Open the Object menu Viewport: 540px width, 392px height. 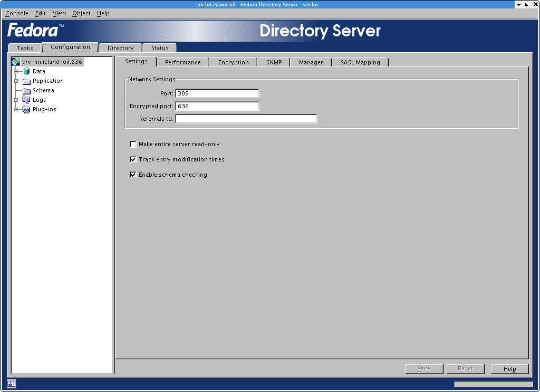tap(81, 13)
